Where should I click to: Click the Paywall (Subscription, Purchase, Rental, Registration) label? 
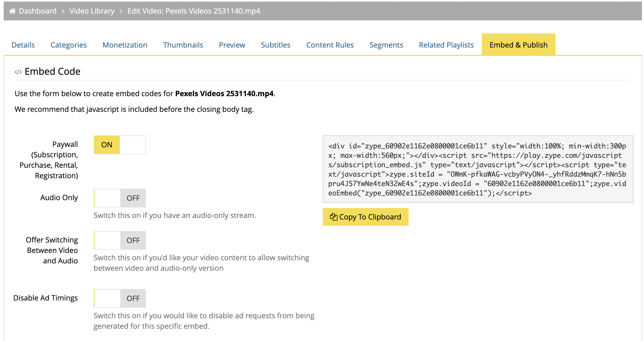point(49,160)
